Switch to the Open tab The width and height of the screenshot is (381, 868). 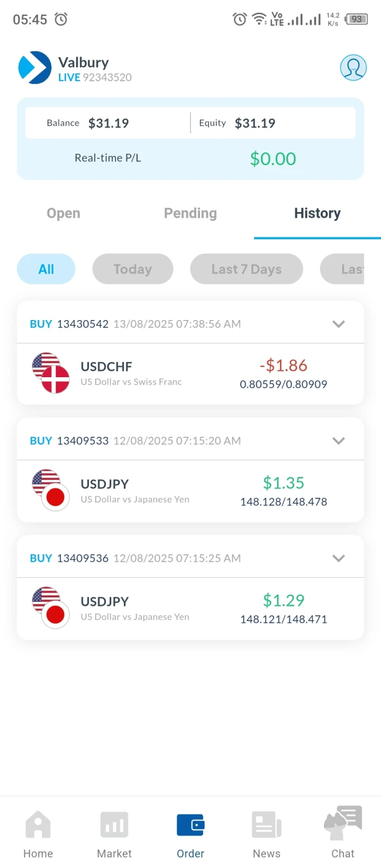tap(63, 213)
